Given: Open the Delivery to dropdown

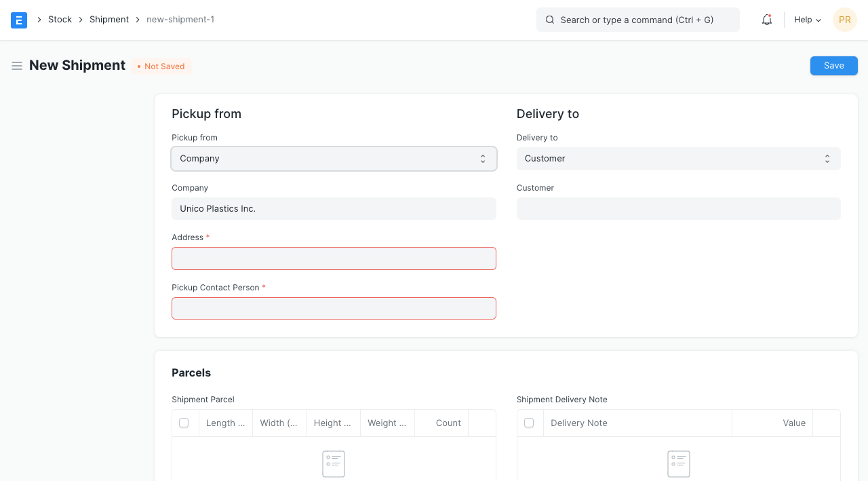Looking at the screenshot, I should (678, 159).
